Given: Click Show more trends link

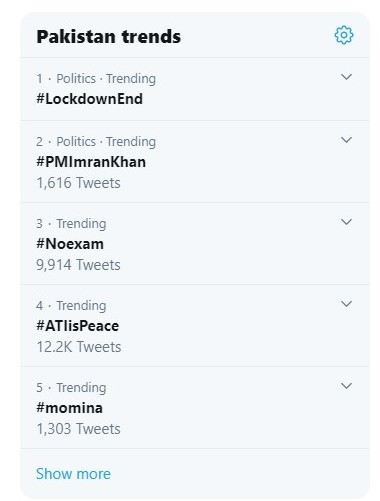Looking at the screenshot, I should [x=73, y=474].
